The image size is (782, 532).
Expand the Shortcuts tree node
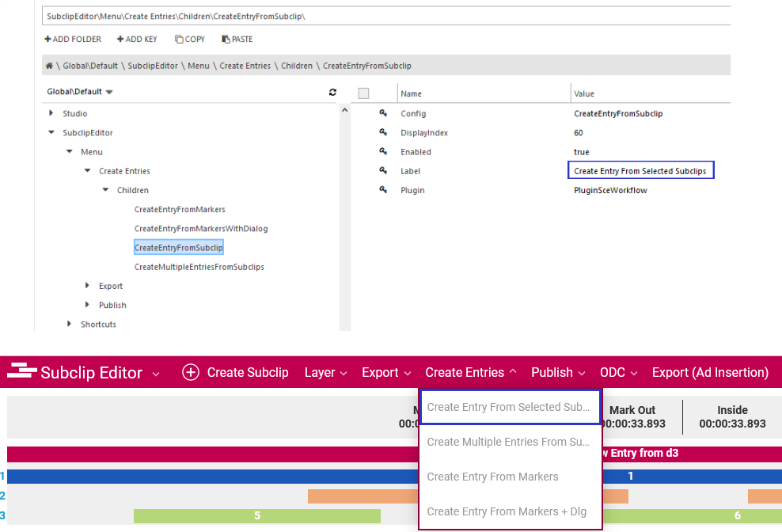click(70, 324)
